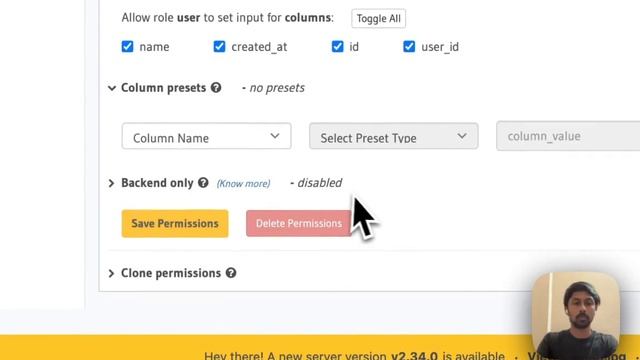Open the Select Preset Type dropdown
640x360 pixels.
coord(394,136)
